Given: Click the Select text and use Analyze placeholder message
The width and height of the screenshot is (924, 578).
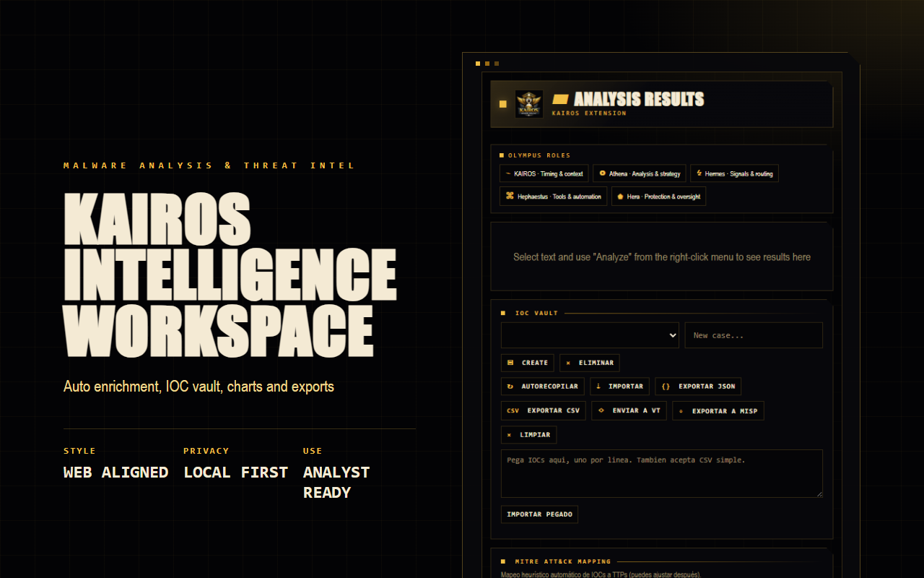Looking at the screenshot, I should point(662,257).
